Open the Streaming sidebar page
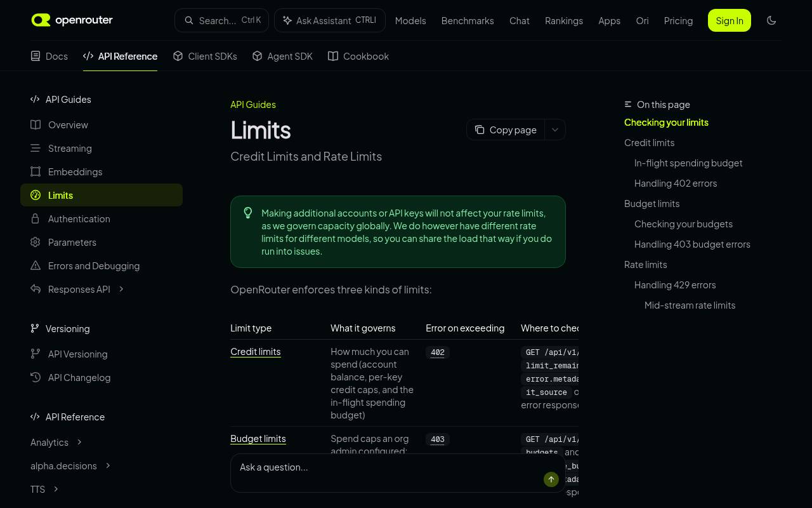Viewport: 812px width, 508px height. (101, 148)
